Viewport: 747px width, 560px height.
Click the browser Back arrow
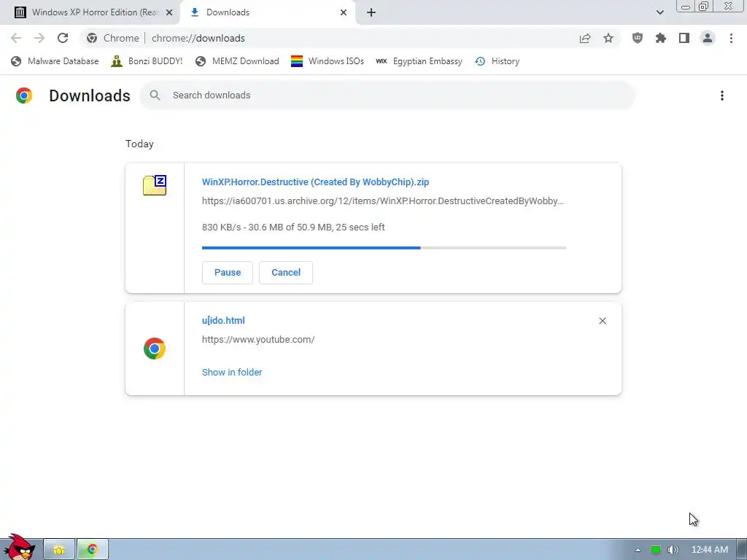[16, 38]
